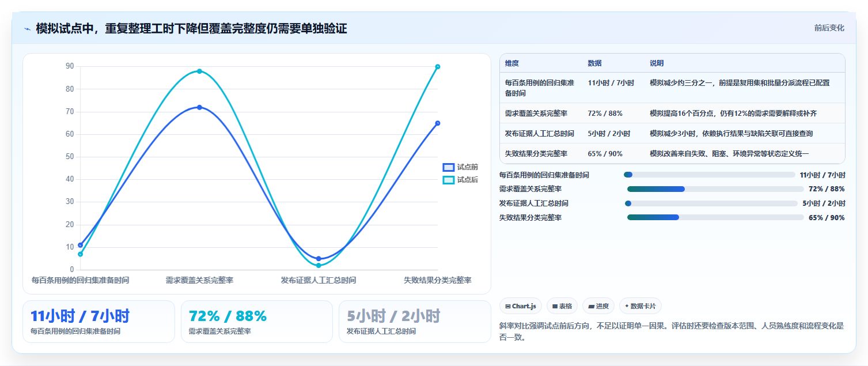The image size is (868, 366).
Task: Click the note starting 模拟提高16个百分点
Action: pyautogui.click(x=733, y=114)
